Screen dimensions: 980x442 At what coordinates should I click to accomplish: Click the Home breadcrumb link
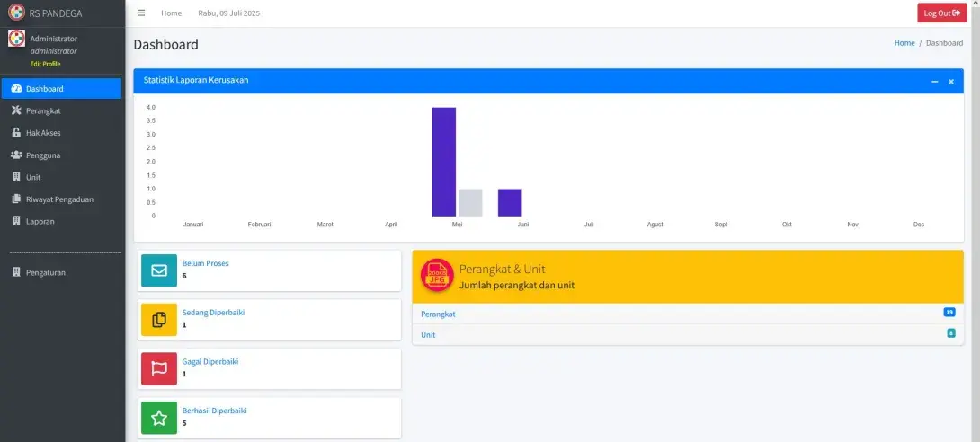pyautogui.click(x=904, y=43)
